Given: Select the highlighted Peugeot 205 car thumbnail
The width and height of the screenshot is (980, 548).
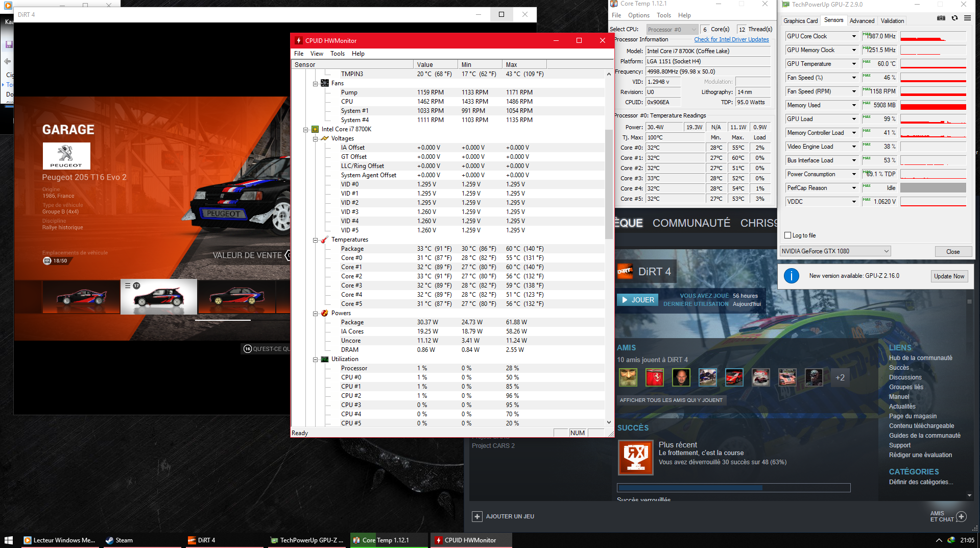Looking at the screenshot, I should click(159, 296).
